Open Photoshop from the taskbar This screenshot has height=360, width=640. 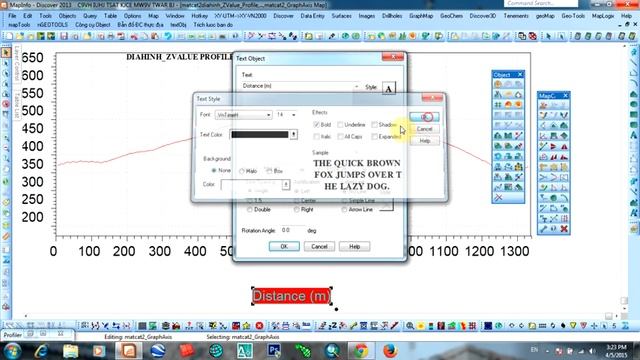click(274, 351)
